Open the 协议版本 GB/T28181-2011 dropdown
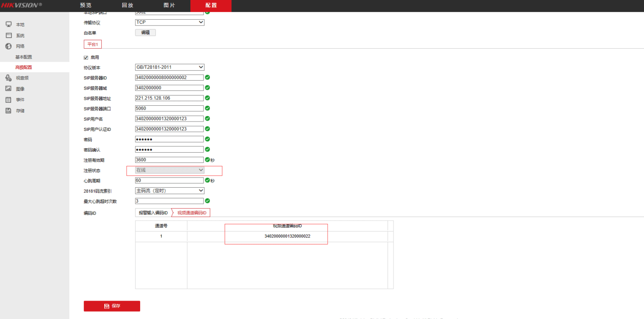The image size is (644, 319). [170, 67]
